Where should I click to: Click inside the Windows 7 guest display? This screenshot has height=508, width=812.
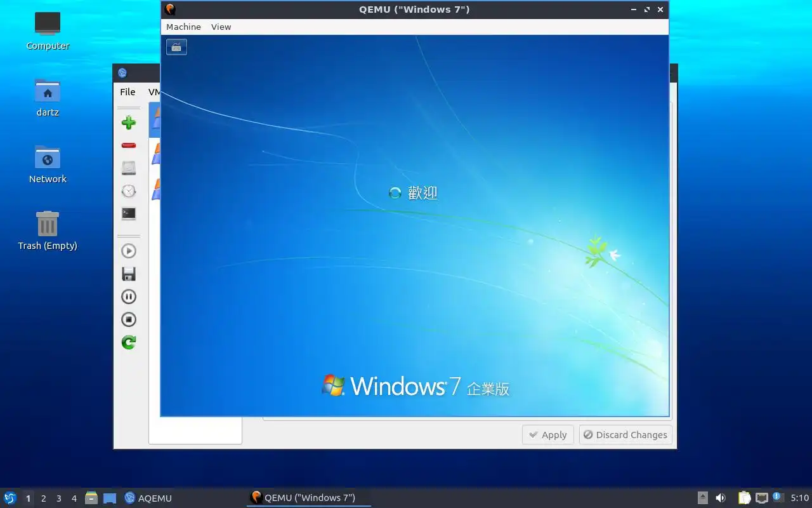pyautogui.click(x=415, y=226)
